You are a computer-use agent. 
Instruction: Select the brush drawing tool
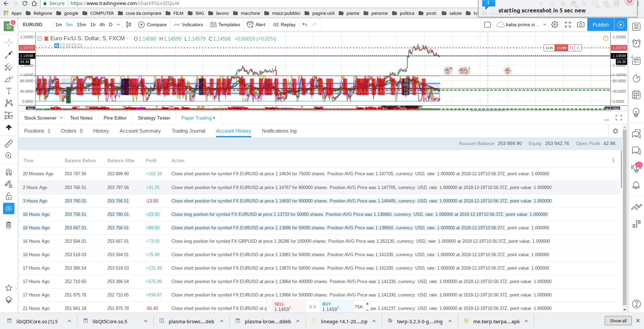9,79
